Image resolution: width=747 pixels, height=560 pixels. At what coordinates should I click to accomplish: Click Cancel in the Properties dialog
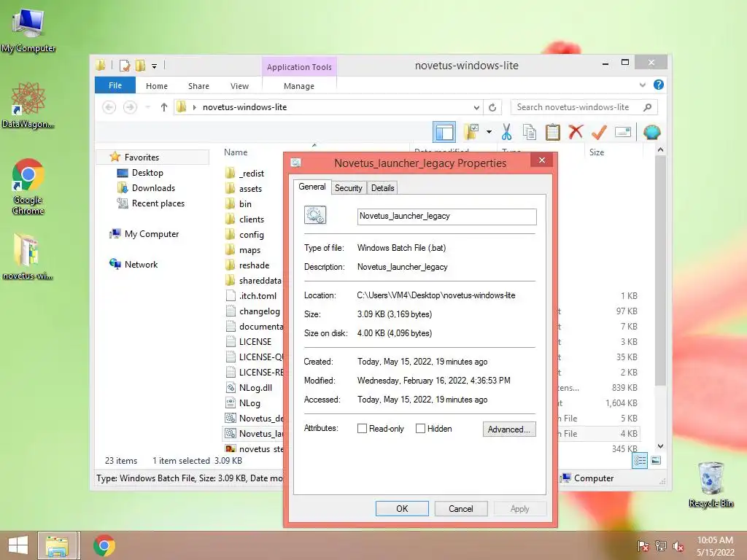(x=461, y=508)
